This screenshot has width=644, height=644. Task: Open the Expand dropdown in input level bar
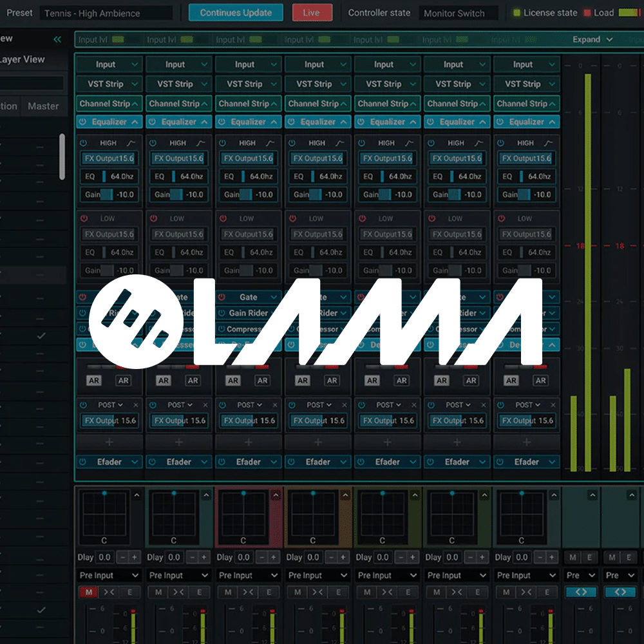pos(592,40)
